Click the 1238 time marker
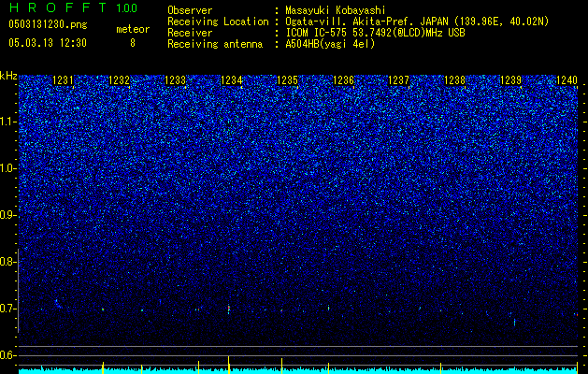The height and width of the screenshot is (374, 588). coord(455,80)
